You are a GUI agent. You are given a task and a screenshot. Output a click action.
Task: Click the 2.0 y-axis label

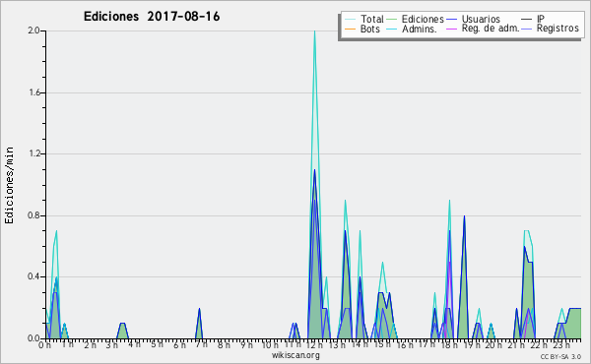click(x=34, y=30)
